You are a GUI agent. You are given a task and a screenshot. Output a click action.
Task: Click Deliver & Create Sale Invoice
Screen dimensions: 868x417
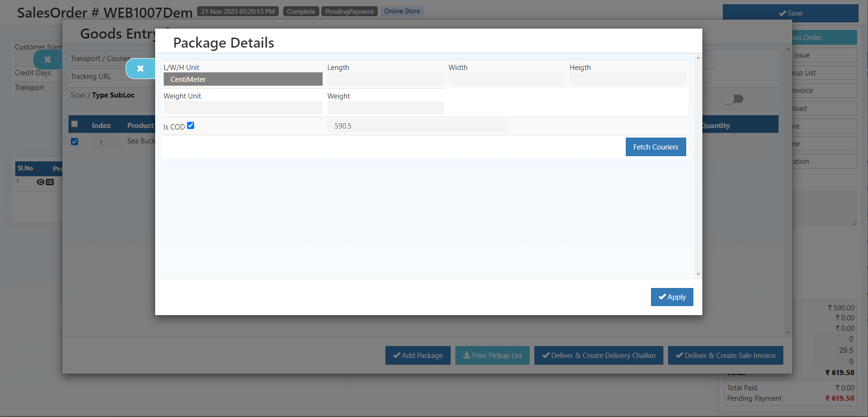(x=726, y=355)
